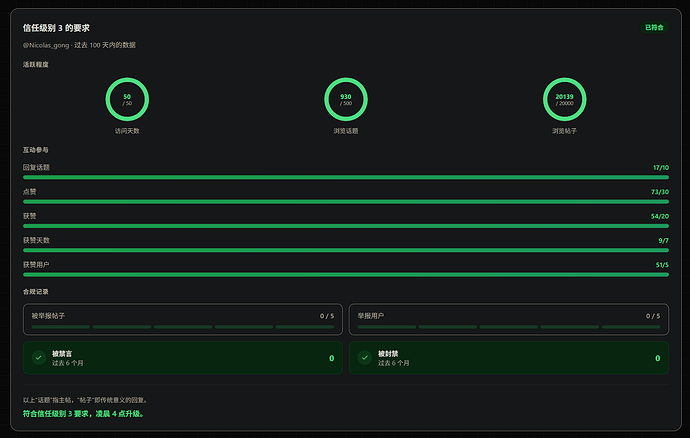The height and width of the screenshot is (438, 690).
Task: Click the 举报用户 label
Action: pyautogui.click(x=371, y=316)
